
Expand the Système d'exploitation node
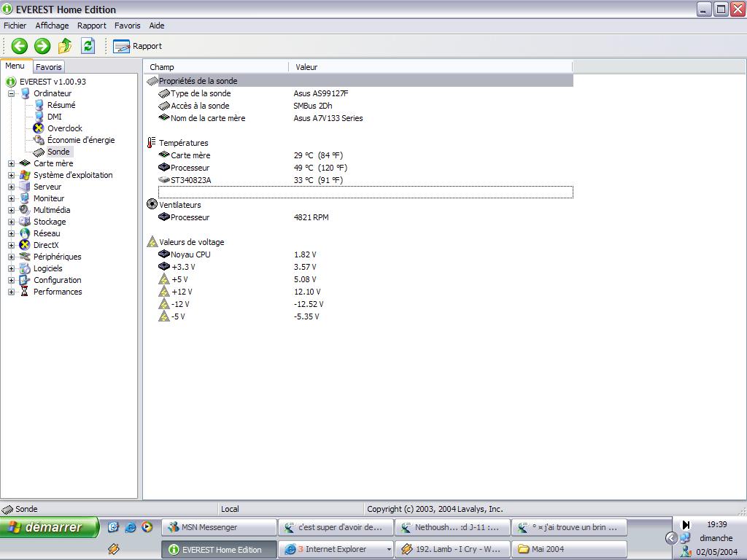11,175
